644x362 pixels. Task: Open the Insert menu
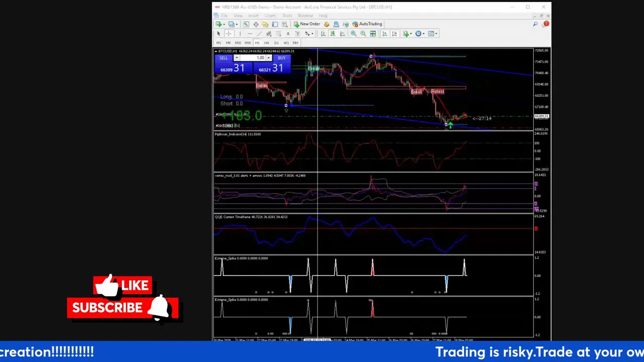pyautogui.click(x=254, y=16)
